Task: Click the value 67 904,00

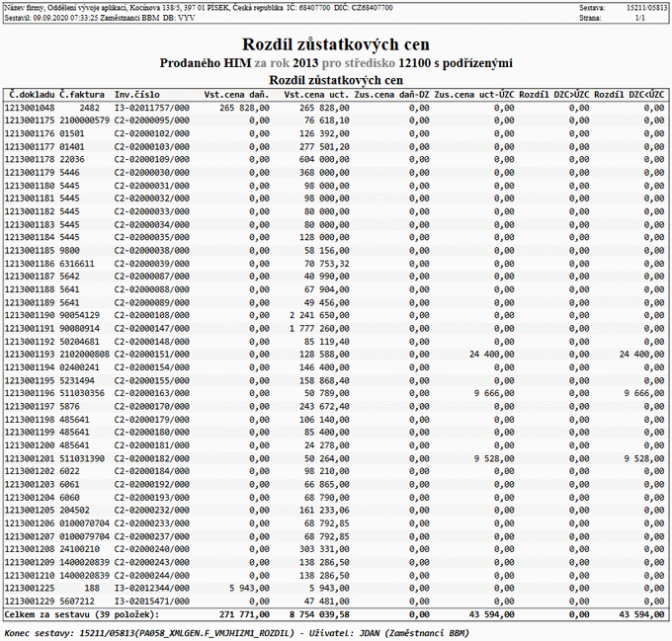Action: (x=327, y=289)
